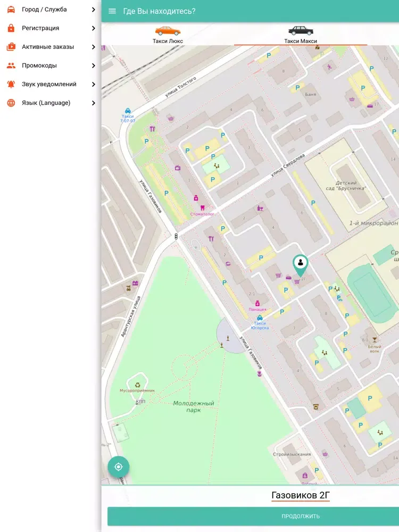Image resolution: width=399 pixels, height=532 pixels.
Task: Expand Активные заказы chevron
Action: pos(93,47)
